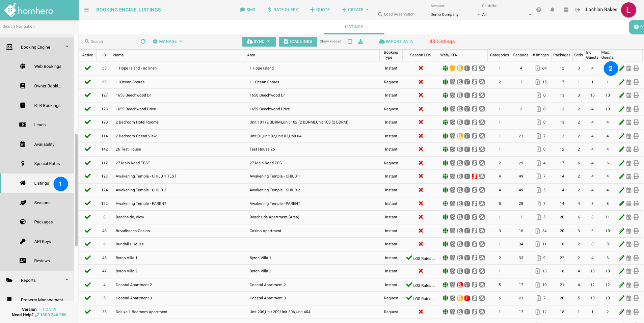Click the ICAL LINKS button
644x323 pixels.
pos(298,42)
